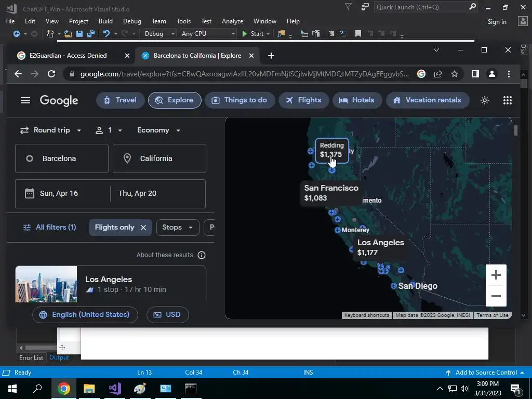The image size is (532, 399).
Task: Click the comment-out lines toolbar icon
Action: [331, 34]
